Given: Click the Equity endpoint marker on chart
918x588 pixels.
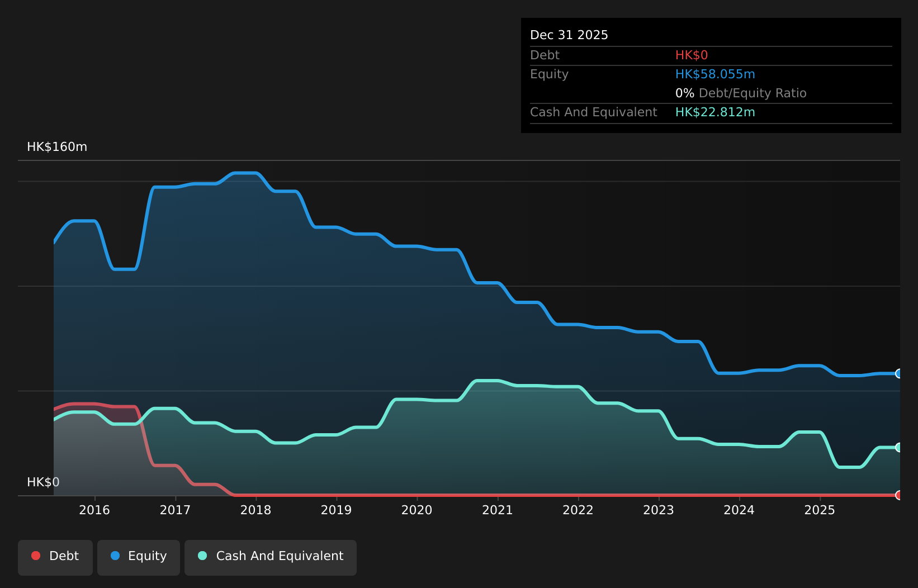Looking at the screenshot, I should coord(899,373).
